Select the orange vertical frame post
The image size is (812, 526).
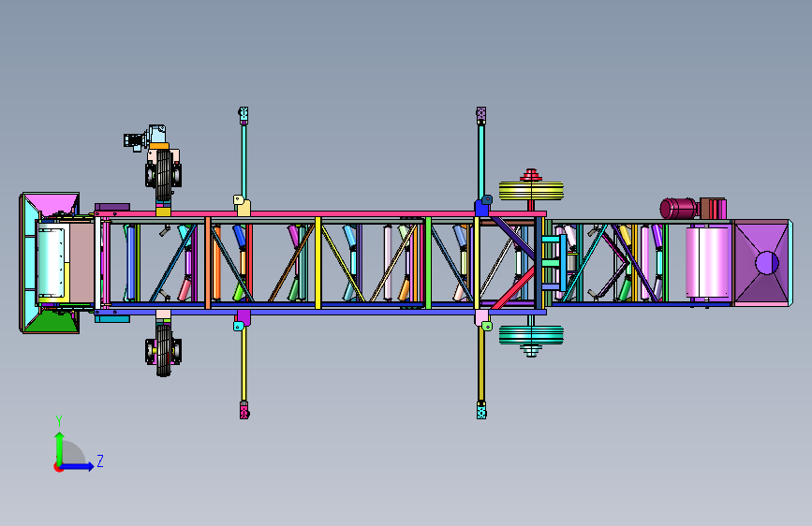pos(208,263)
